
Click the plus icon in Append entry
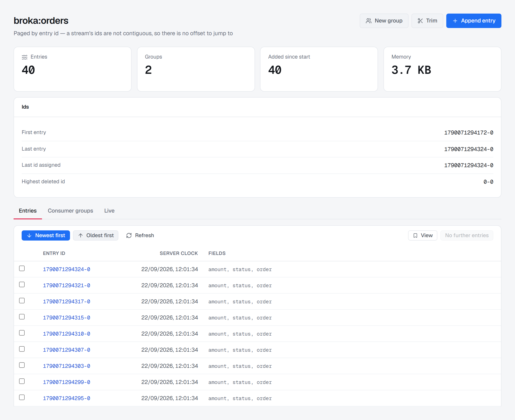455,21
